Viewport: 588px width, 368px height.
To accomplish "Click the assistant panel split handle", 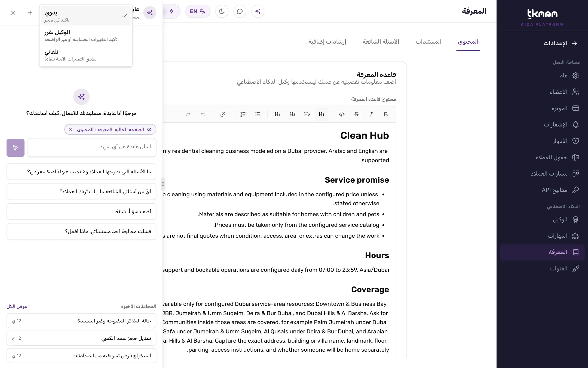I will [163, 184].
